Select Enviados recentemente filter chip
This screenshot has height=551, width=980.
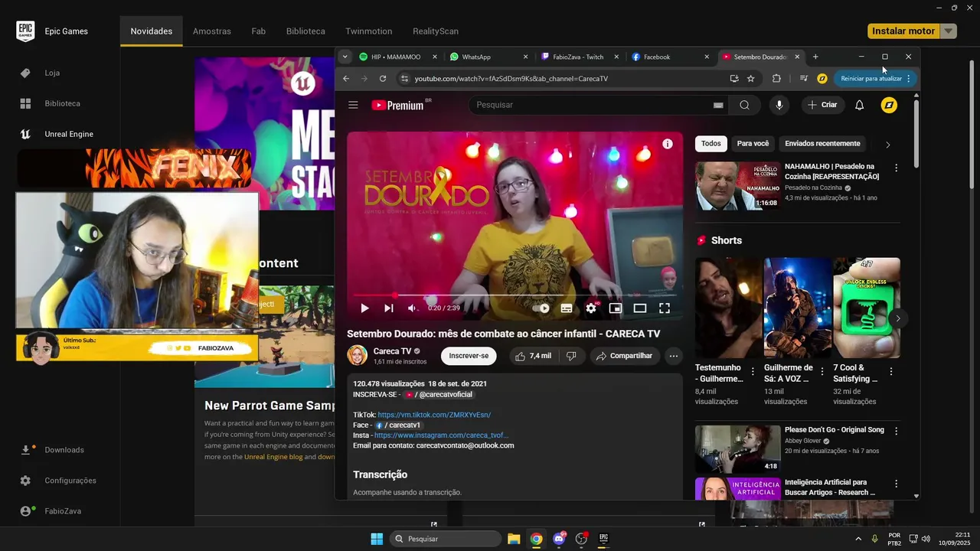click(822, 144)
